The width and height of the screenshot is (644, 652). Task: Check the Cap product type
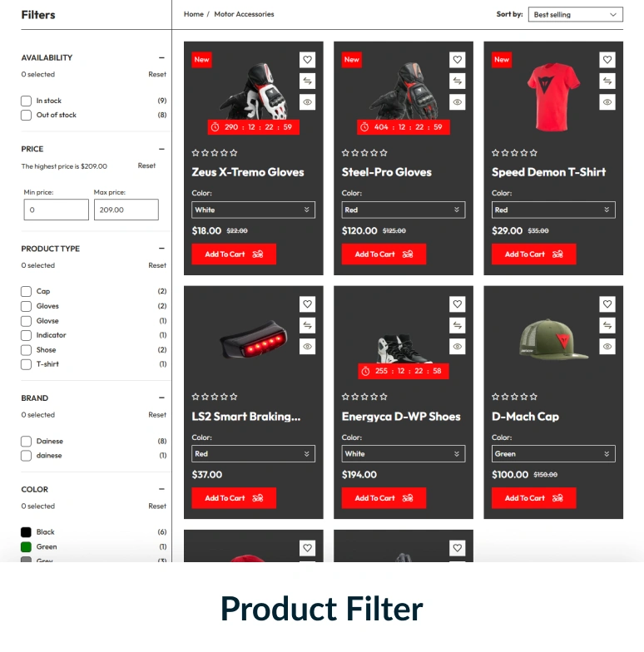point(27,291)
